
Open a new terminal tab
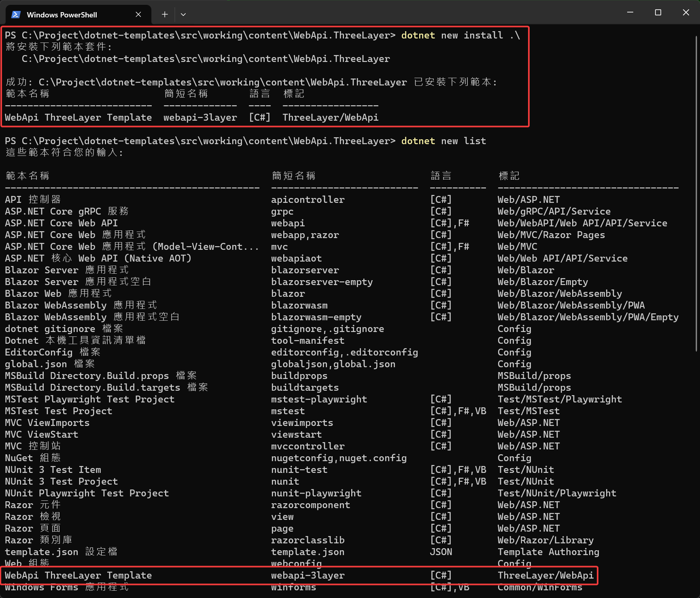(165, 15)
